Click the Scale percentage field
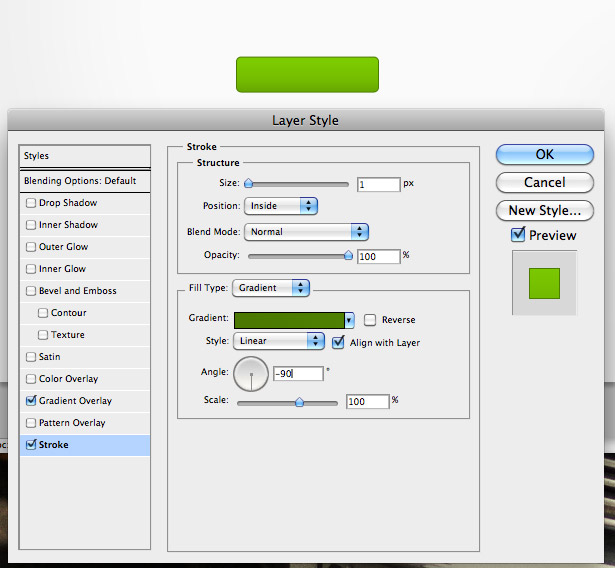Image resolution: width=615 pixels, height=568 pixels. [368, 402]
